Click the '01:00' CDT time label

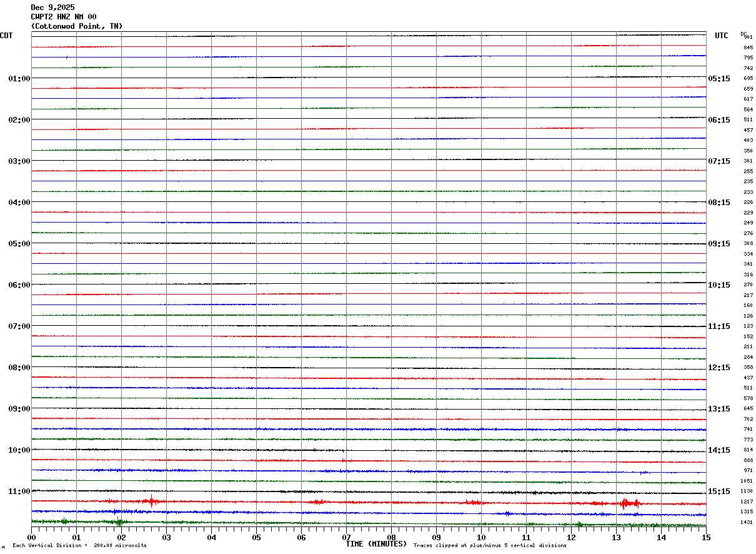pyautogui.click(x=19, y=79)
